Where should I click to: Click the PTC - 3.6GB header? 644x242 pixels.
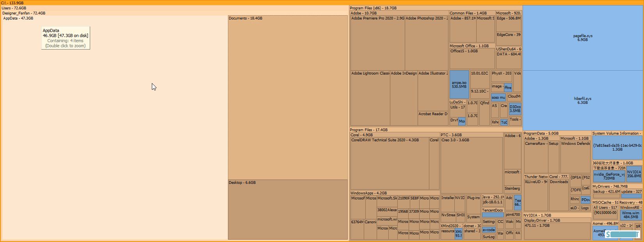pyautogui.click(x=471, y=135)
